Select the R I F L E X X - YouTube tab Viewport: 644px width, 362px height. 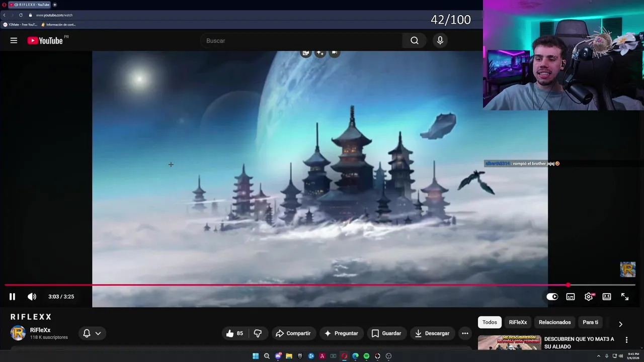click(x=30, y=5)
